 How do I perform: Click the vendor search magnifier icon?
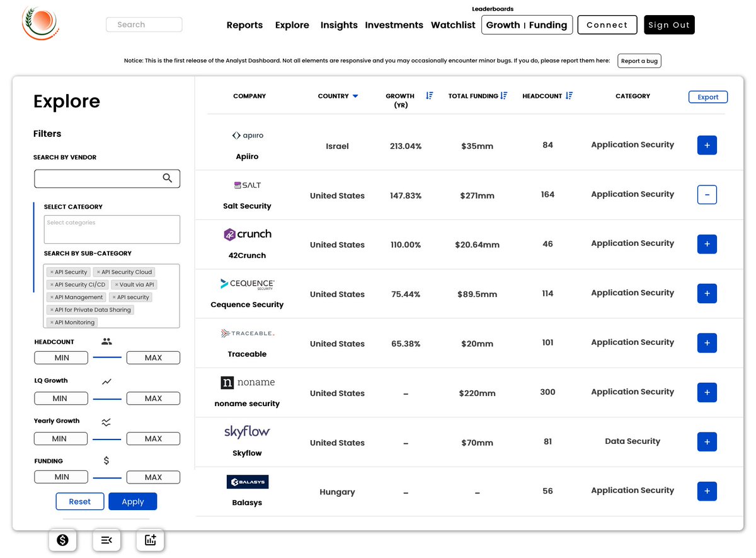coord(168,178)
